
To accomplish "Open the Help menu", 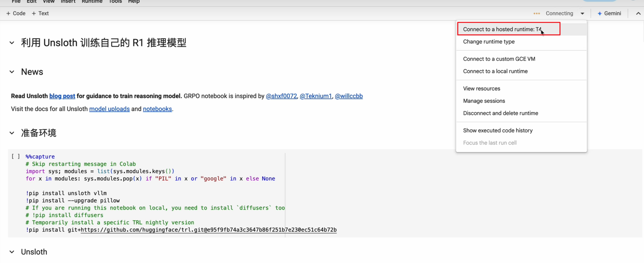I will pyautogui.click(x=134, y=2).
